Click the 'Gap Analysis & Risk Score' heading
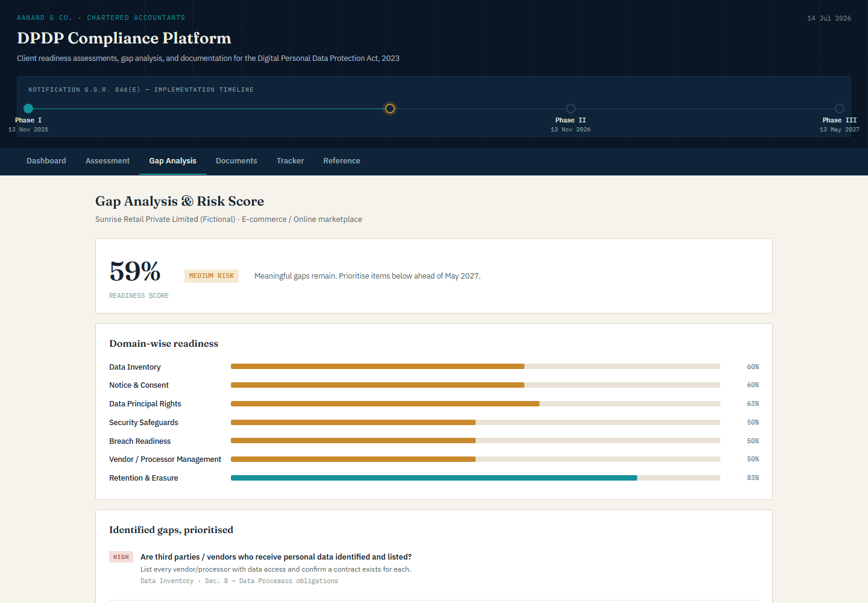 pyautogui.click(x=180, y=201)
